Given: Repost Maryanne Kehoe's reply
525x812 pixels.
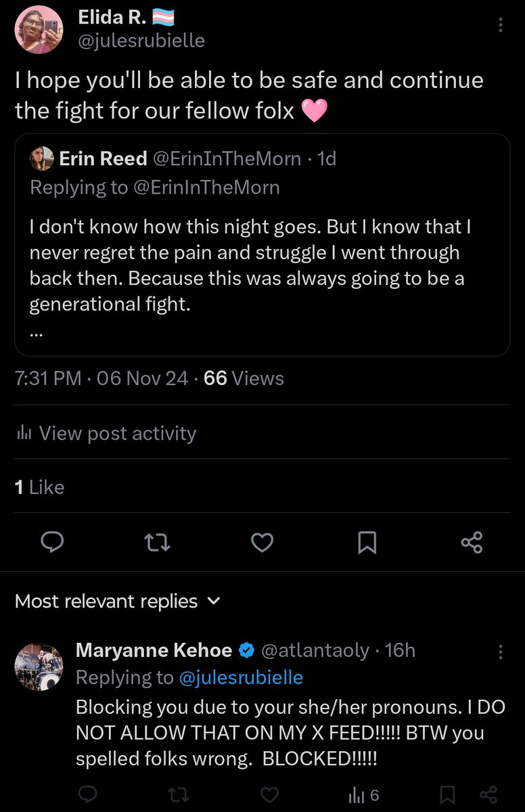Looking at the screenshot, I should (177, 794).
